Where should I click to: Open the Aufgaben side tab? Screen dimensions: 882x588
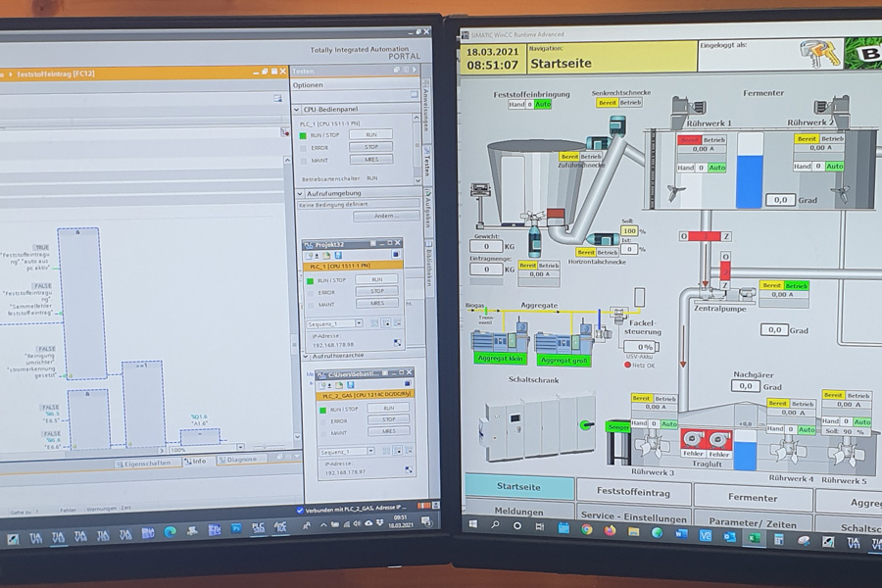tap(428, 211)
